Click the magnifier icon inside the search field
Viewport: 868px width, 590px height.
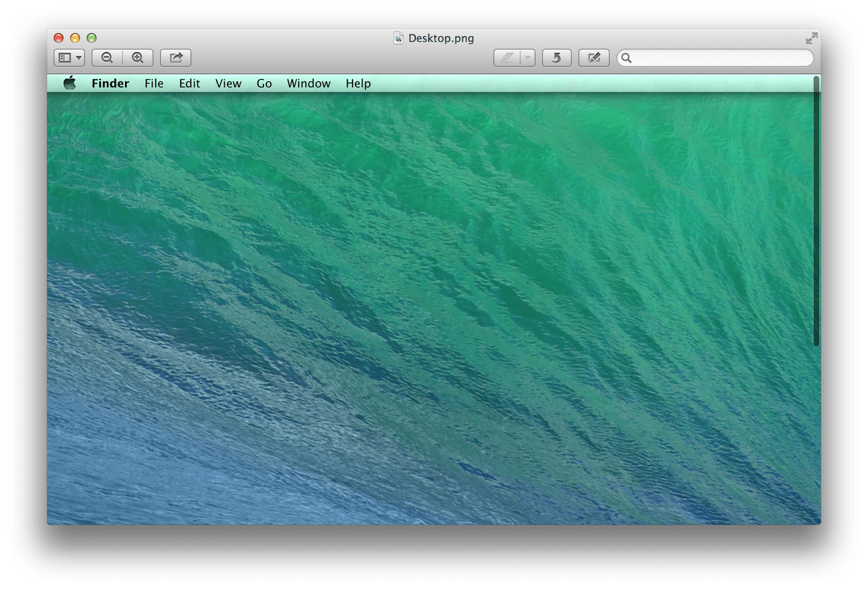point(627,58)
